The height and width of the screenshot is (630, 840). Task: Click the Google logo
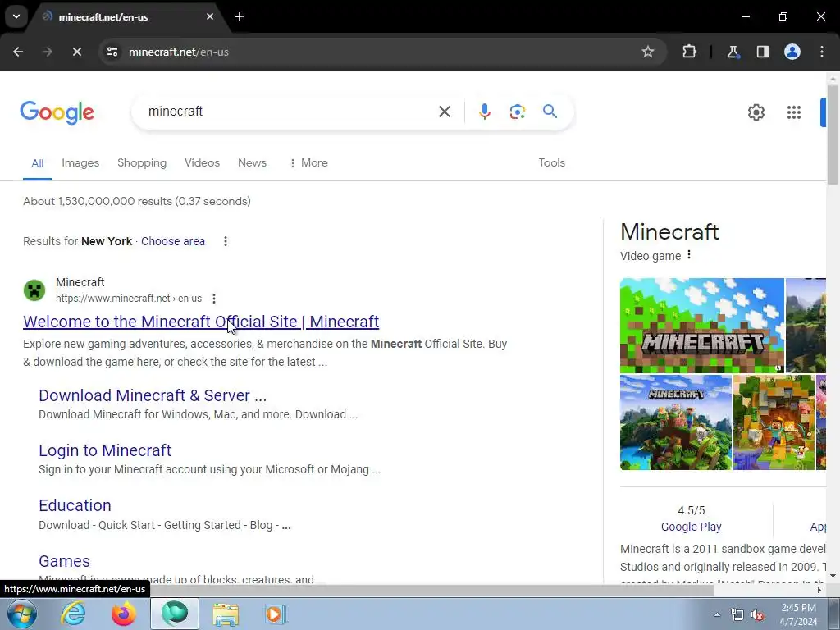57,112
